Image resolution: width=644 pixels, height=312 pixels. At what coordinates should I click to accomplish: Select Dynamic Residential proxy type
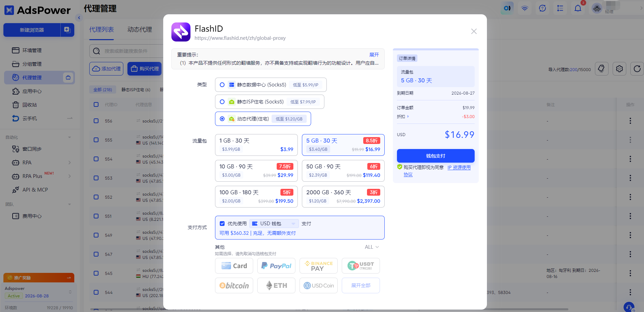(x=263, y=119)
